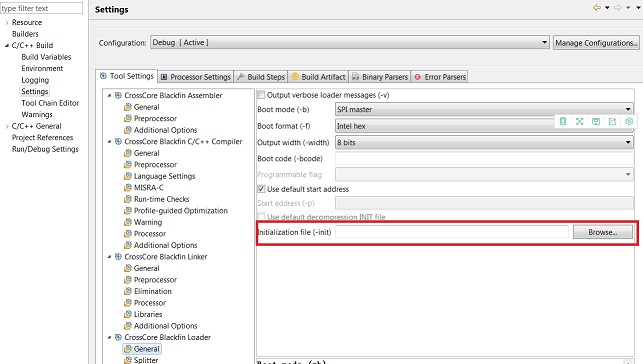Image resolution: width=643 pixels, height=364 pixels.
Task: Click the Initialization file input field
Action: click(x=452, y=232)
